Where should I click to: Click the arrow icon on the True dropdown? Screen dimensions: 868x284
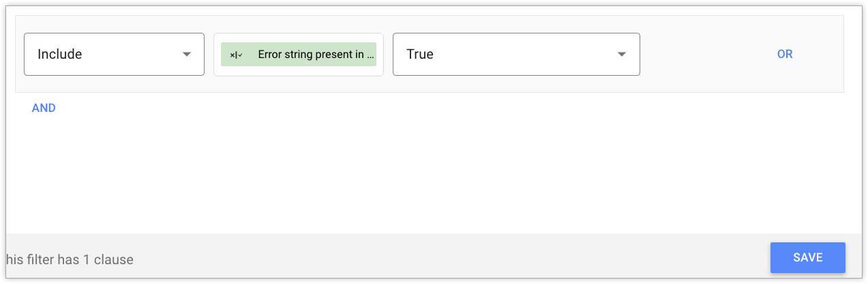622,55
